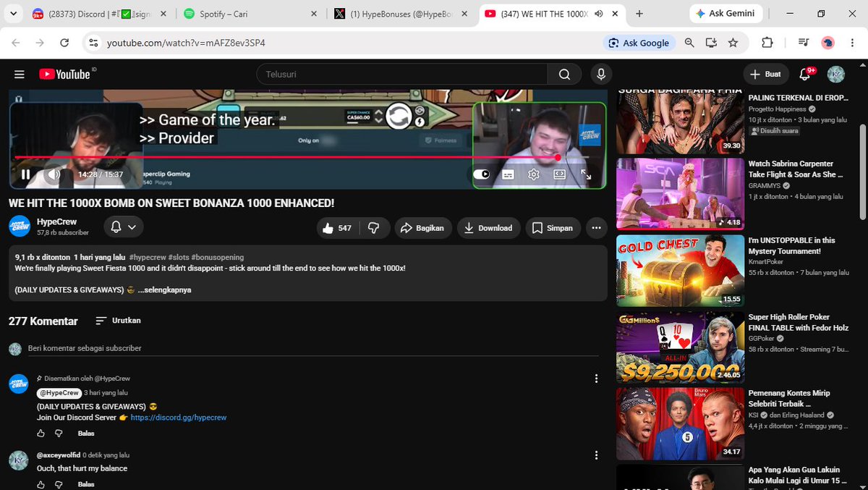Viewport: 868px width, 490px height.
Task: Dislike the pinned HypeCrew comment
Action: coord(59,434)
